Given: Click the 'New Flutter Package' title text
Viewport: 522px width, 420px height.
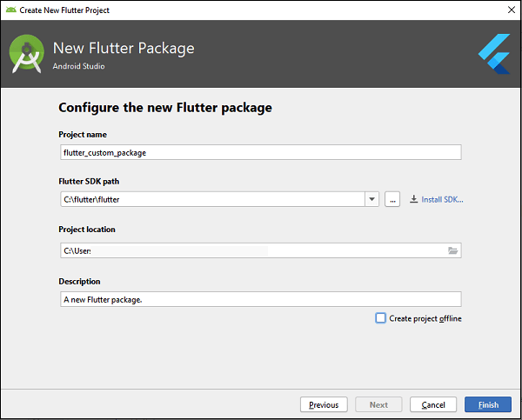Looking at the screenshot, I should [124, 48].
